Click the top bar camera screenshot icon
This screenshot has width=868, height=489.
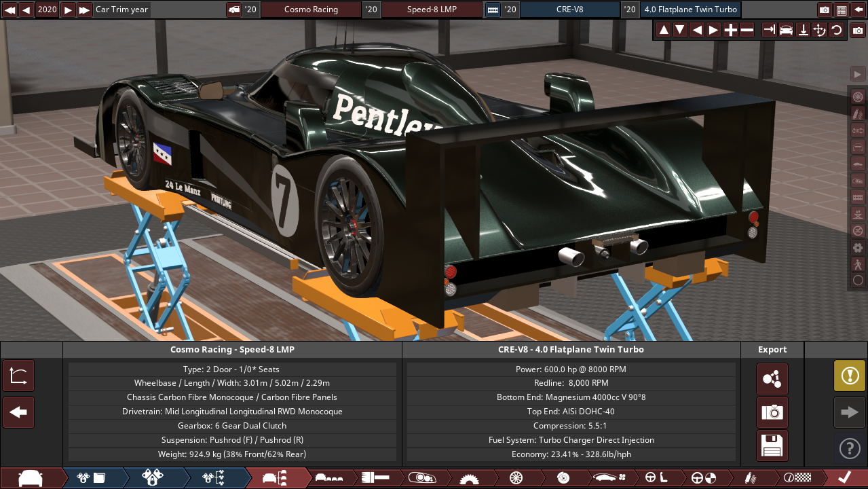coord(825,10)
